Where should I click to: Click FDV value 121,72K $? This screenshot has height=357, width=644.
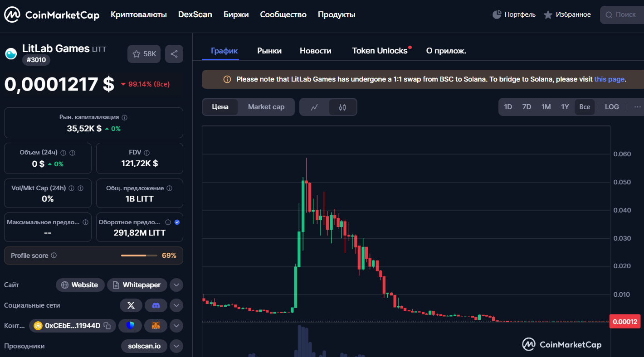pyautogui.click(x=140, y=164)
